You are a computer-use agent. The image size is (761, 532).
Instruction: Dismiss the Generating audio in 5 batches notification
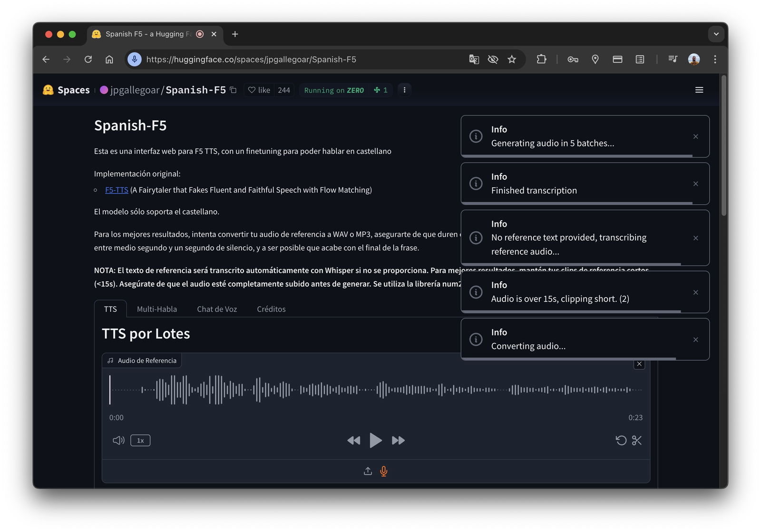pyautogui.click(x=695, y=136)
